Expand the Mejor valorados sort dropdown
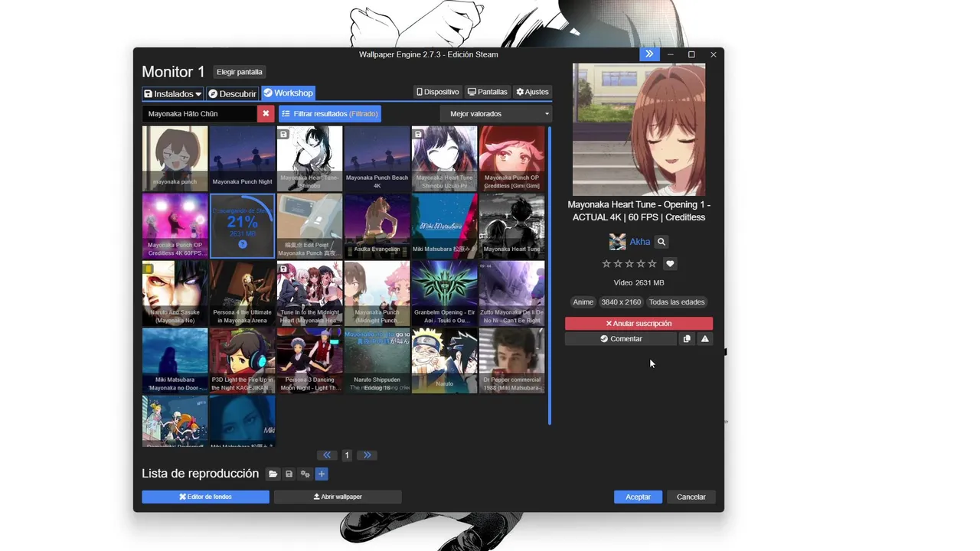 point(496,113)
